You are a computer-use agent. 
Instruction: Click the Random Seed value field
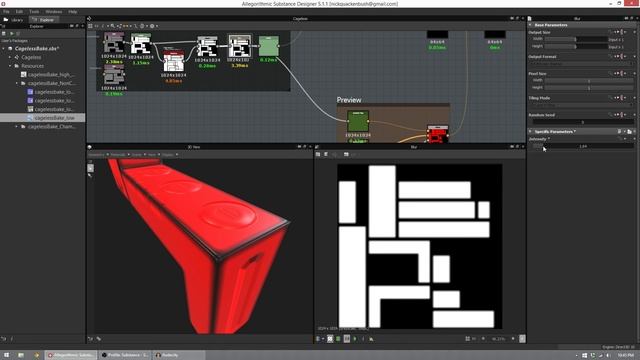(x=583, y=122)
